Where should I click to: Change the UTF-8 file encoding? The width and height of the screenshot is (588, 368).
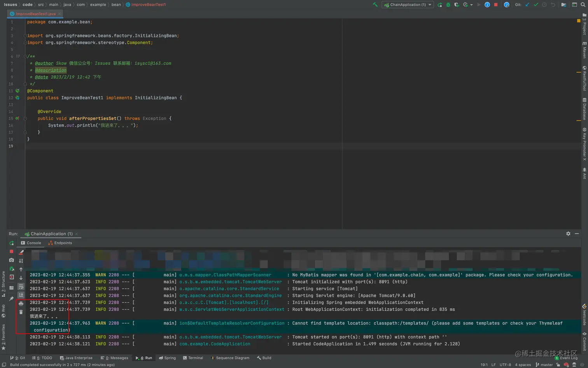pos(505,365)
